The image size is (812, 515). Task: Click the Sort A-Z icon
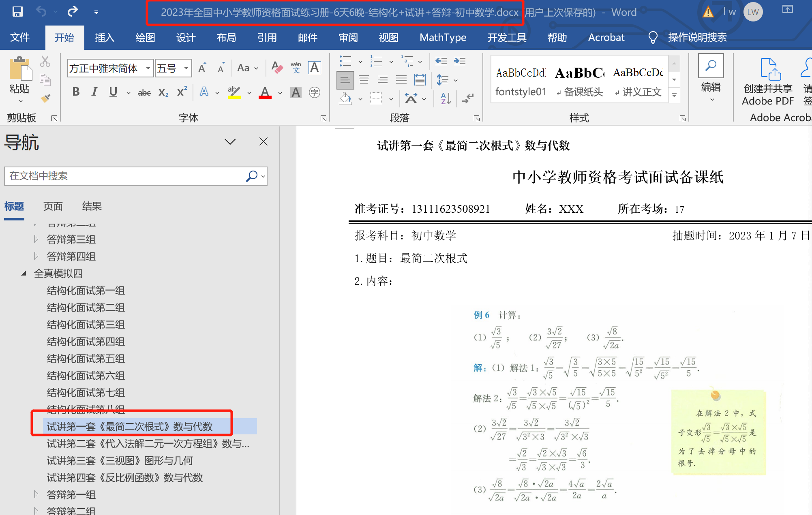point(446,98)
